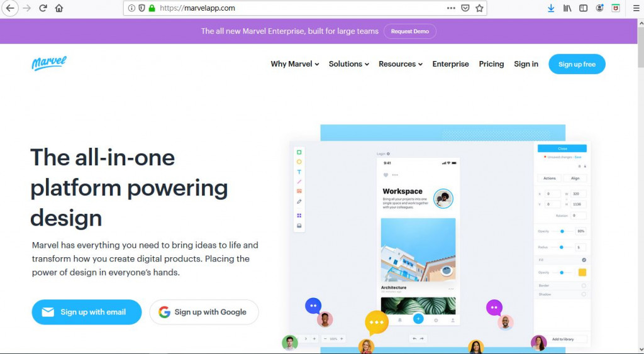This screenshot has width=644, height=354.
Task: Click the Sign up free button
Action: 577,64
